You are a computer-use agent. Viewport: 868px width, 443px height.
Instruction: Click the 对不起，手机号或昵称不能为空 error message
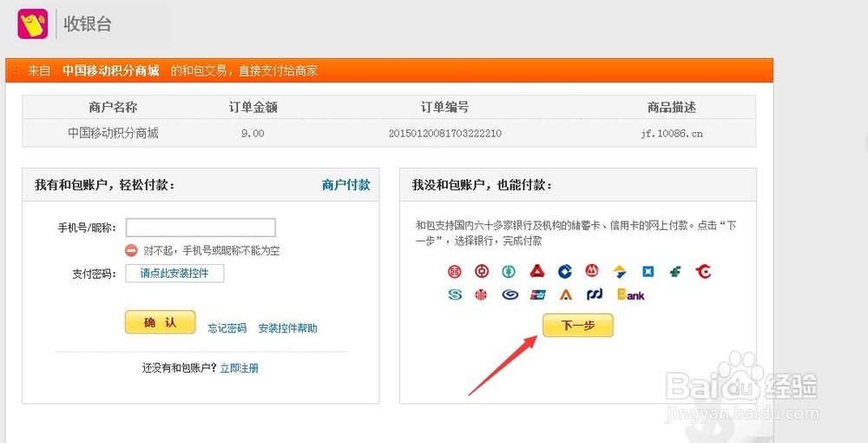tap(212, 251)
